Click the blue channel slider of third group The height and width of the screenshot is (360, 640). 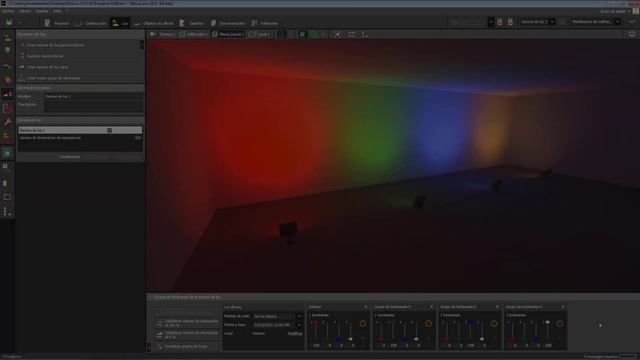(470, 331)
